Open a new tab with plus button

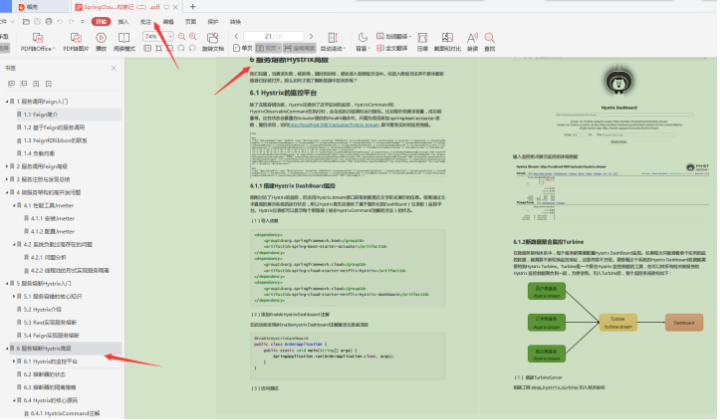click(x=193, y=6)
